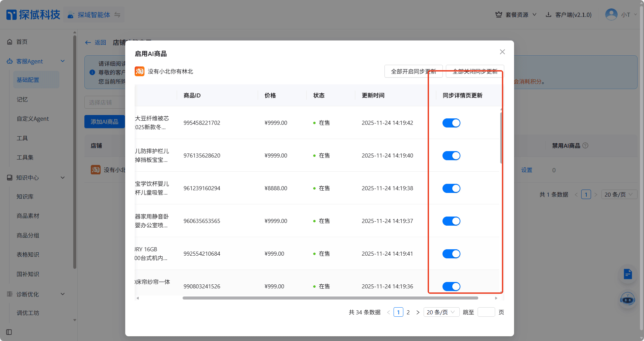The width and height of the screenshot is (644, 341).
Task: Open the 20条/页 page size dropdown
Action: point(441,312)
